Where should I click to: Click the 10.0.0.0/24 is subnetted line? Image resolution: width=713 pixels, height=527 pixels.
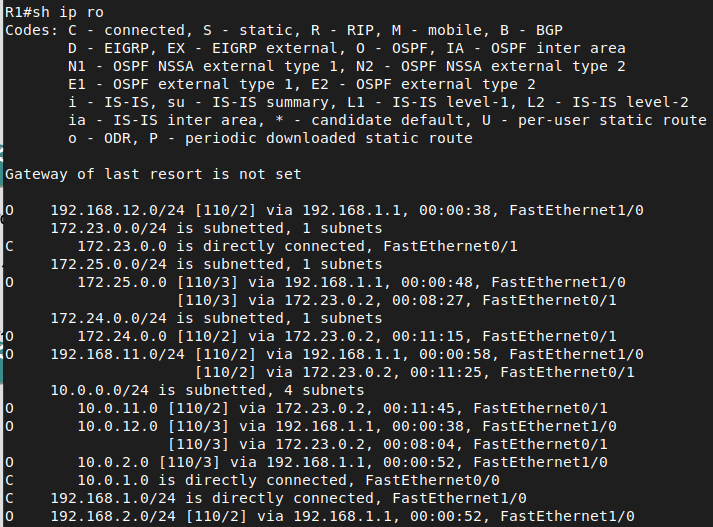pos(207,390)
